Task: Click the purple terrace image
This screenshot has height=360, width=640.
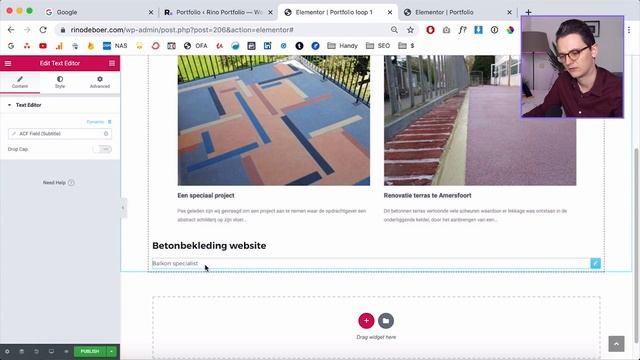Action: tap(480, 120)
